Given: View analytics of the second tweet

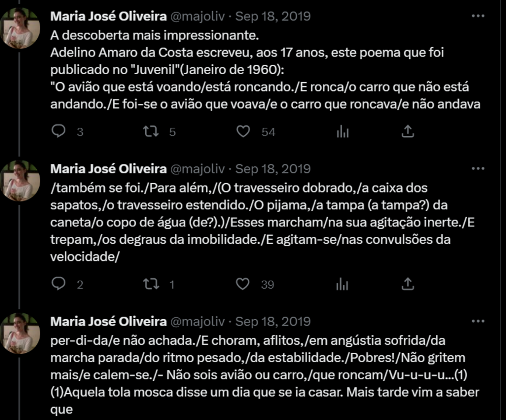Looking at the screenshot, I should [x=342, y=284].
